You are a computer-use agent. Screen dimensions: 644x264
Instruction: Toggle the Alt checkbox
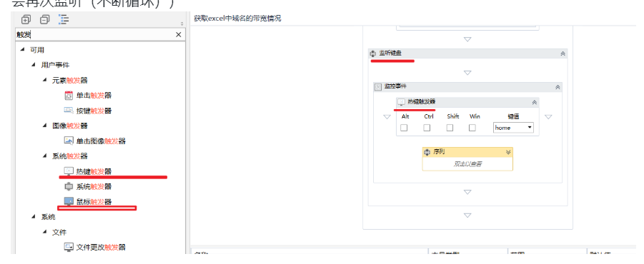404,128
